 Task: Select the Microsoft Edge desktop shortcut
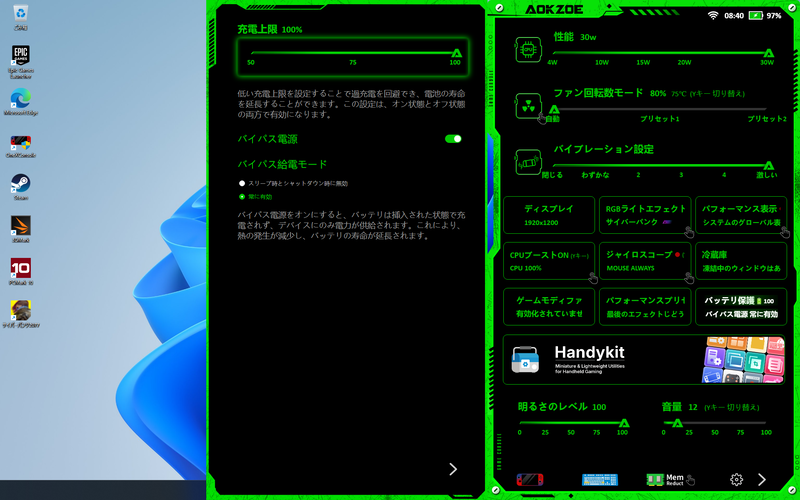[x=20, y=102]
